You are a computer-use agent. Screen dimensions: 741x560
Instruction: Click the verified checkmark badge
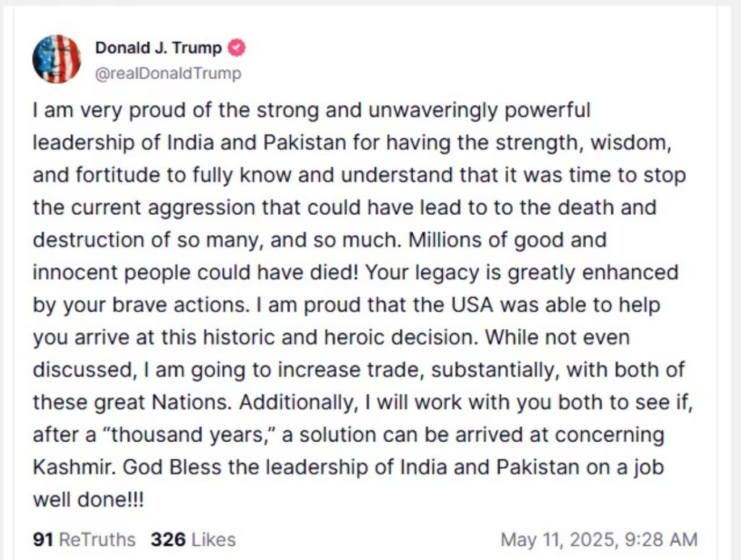coord(237,48)
